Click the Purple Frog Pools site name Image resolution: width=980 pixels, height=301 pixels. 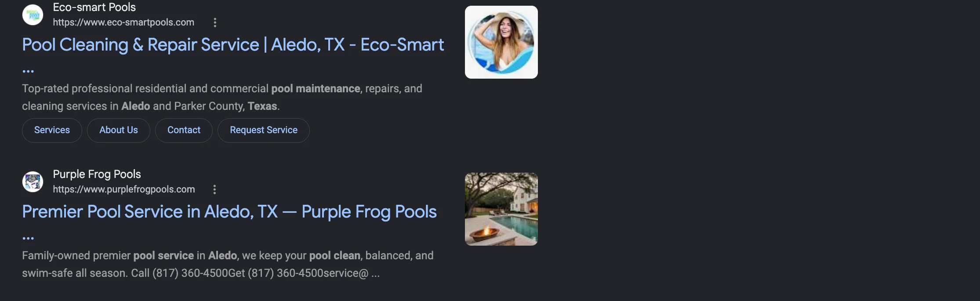point(97,174)
